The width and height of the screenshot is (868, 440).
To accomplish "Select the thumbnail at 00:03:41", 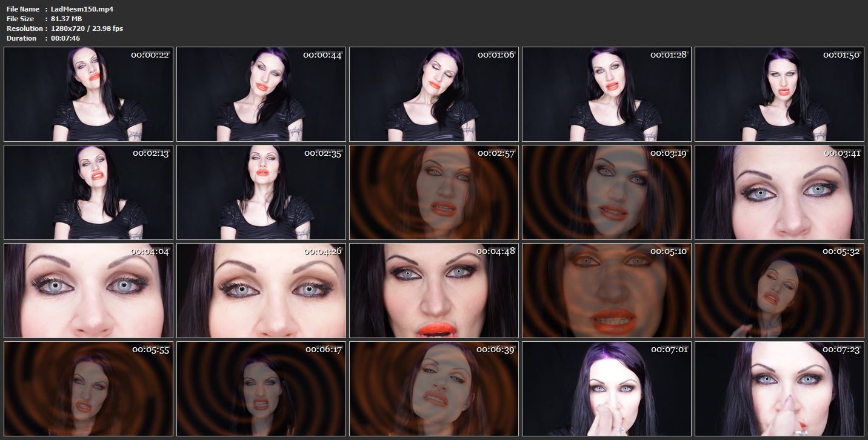I will tap(780, 192).
